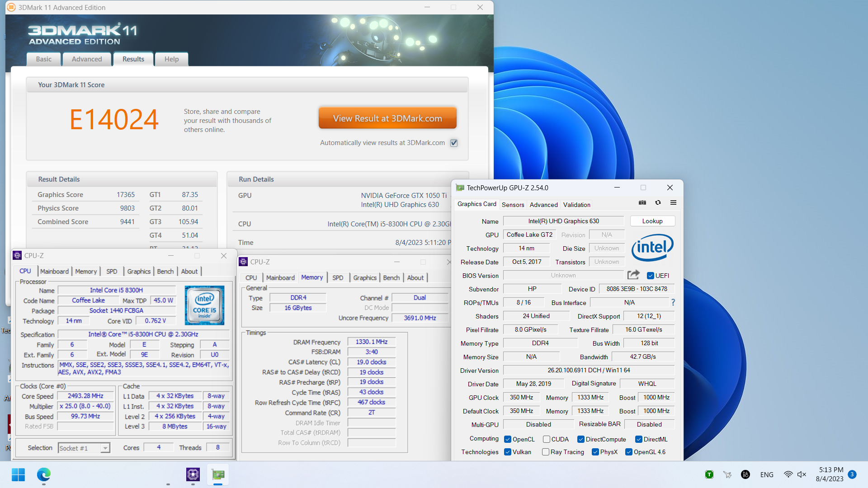Screen dimensions: 868x488
Task: Click the E14024 score text
Action: [114, 120]
